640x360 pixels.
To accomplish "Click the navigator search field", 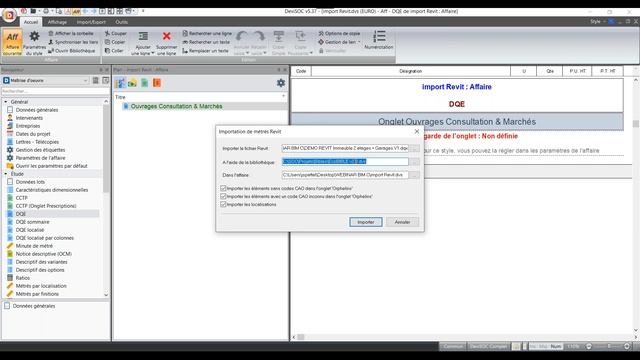I will pos(55,91).
